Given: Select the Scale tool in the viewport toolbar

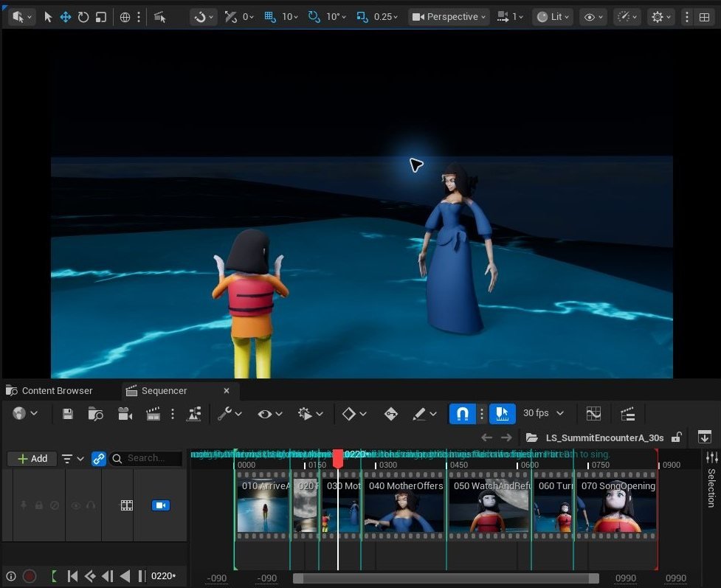Looking at the screenshot, I should point(100,17).
